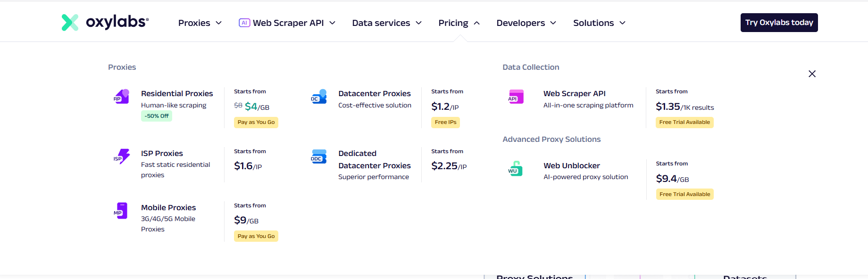Click the Datacenter Proxies DC icon

click(319, 96)
